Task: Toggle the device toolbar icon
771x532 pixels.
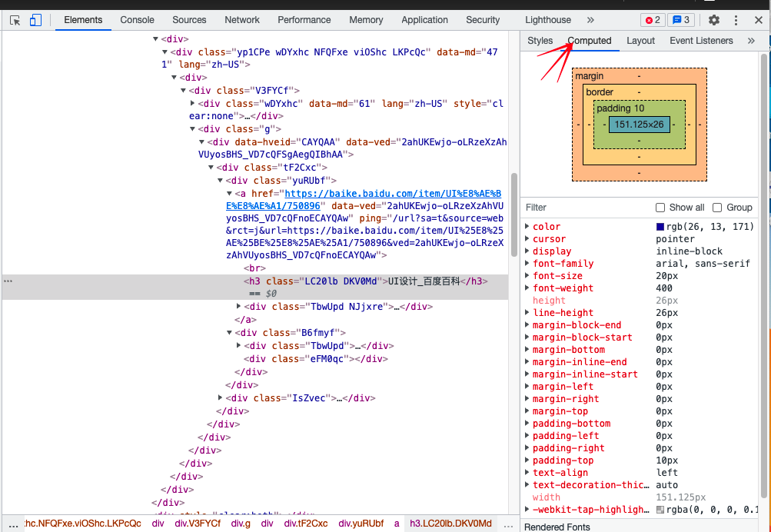Action: 35,20
